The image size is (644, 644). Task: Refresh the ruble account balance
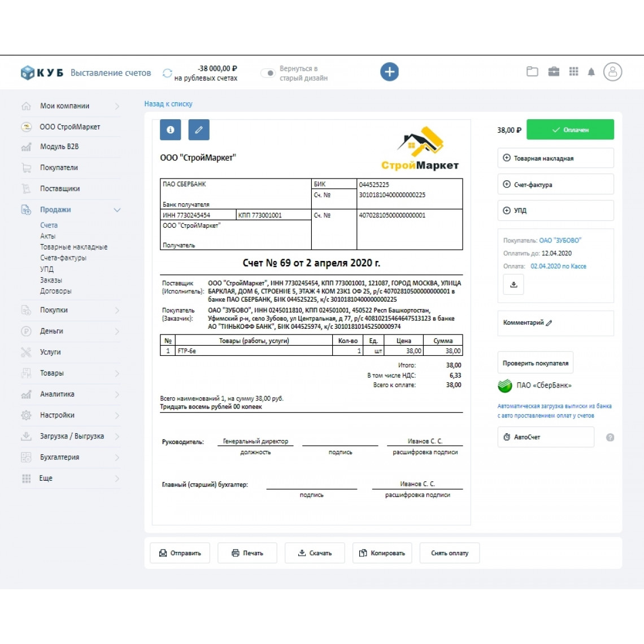point(167,73)
